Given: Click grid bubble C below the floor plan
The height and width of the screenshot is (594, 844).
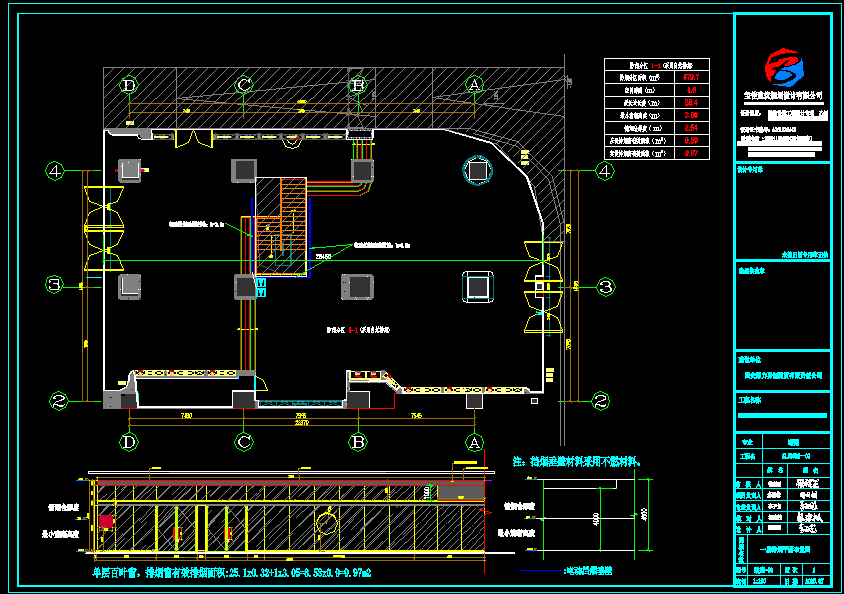Looking at the screenshot, I should 243,440.
